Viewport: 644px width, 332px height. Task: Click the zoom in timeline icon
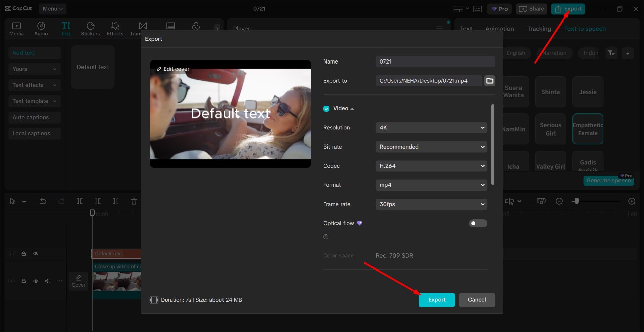click(632, 201)
